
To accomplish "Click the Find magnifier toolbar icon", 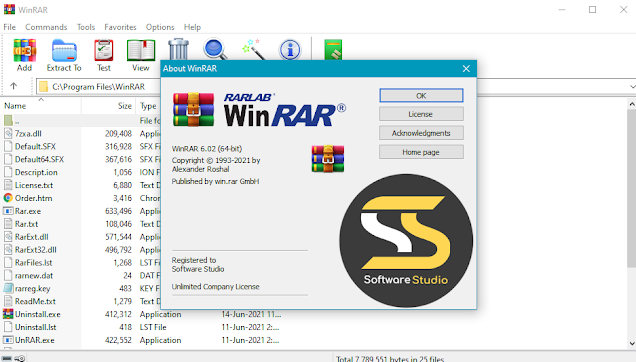I will coord(215,49).
